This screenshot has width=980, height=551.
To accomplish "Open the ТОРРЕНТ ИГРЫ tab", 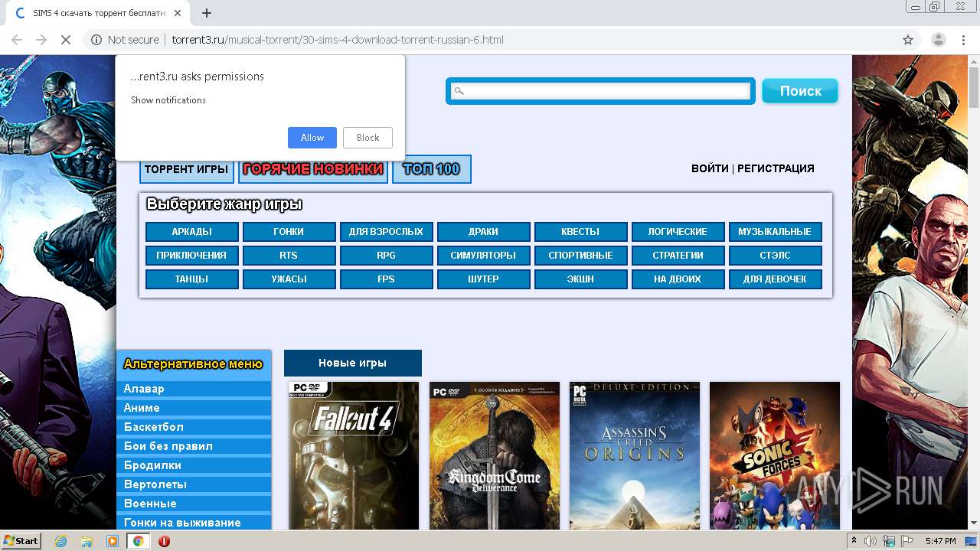I will coord(187,169).
